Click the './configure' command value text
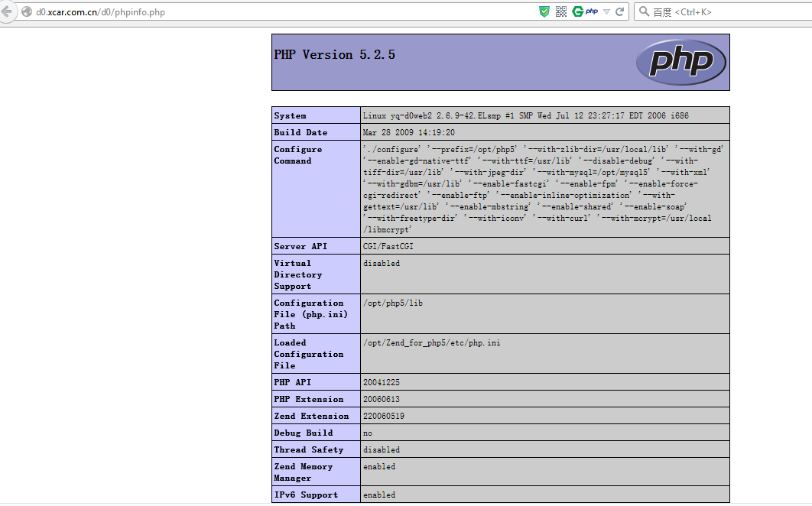Image resolution: width=812 pixels, height=506 pixels. click(x=543, y=189)
